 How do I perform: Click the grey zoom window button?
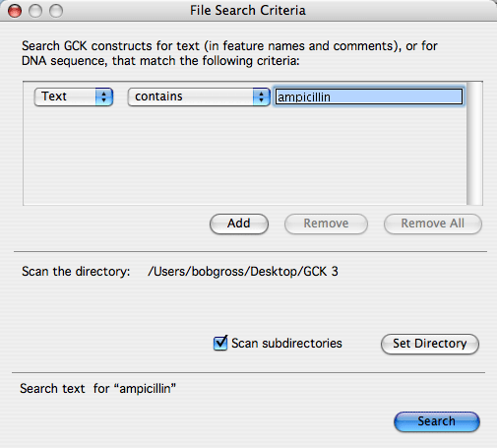click(x=56, y=11)
